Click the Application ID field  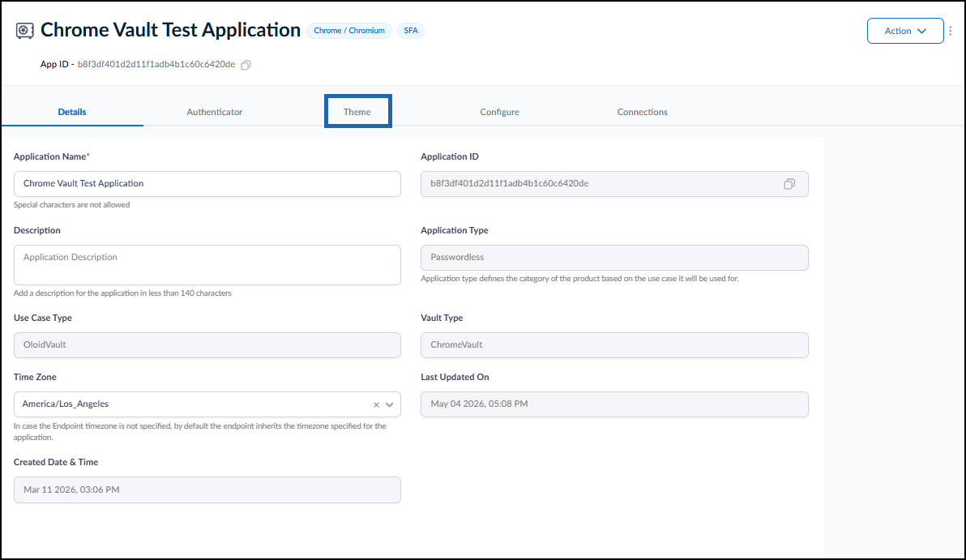[x=614, y=184]
